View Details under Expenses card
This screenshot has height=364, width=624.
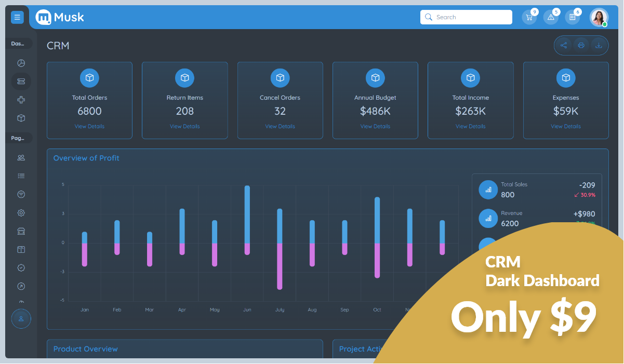point(565,126)
